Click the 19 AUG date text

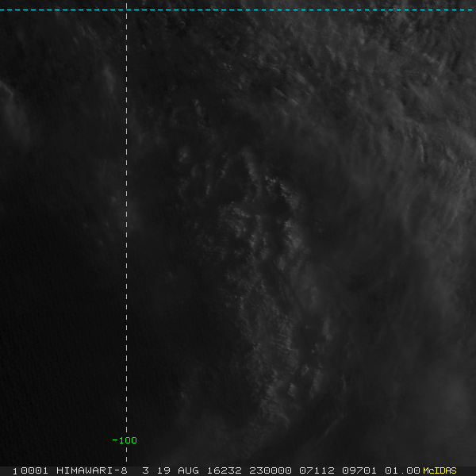[178, 470]
